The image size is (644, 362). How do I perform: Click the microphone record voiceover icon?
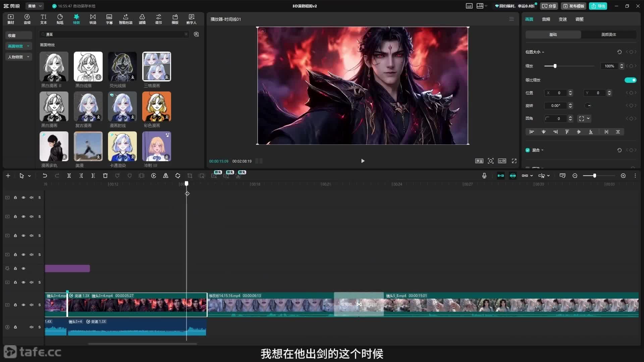pyautogui.click(x=484, y=176)
